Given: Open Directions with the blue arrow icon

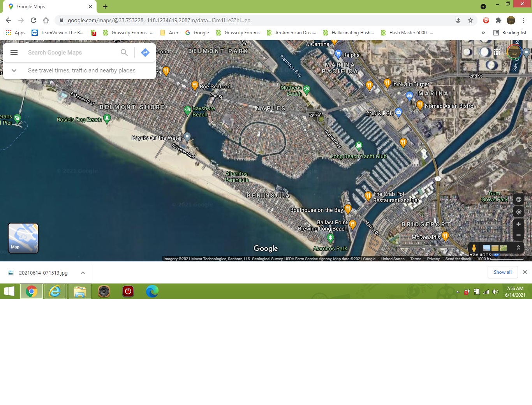Looking at the screenshot, I should pyautogui.click(x=145, y=53).
